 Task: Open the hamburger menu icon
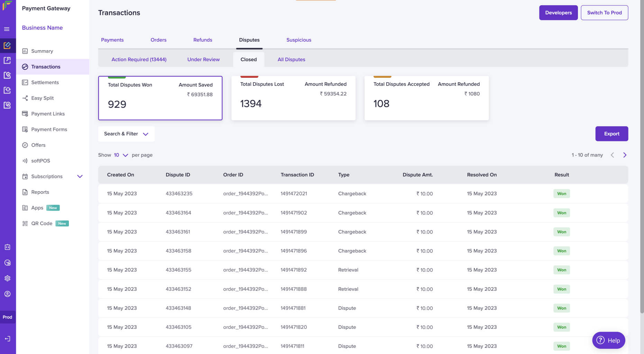[x=7, y=29]
